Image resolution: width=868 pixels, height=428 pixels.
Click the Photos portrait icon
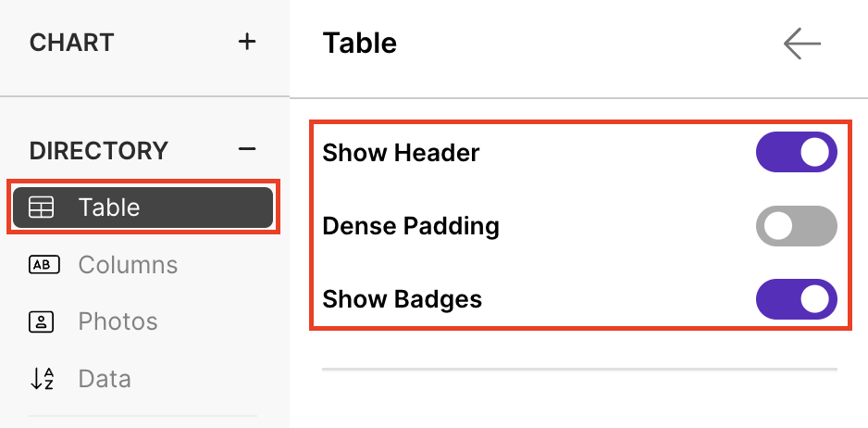[x=41, y=321]
